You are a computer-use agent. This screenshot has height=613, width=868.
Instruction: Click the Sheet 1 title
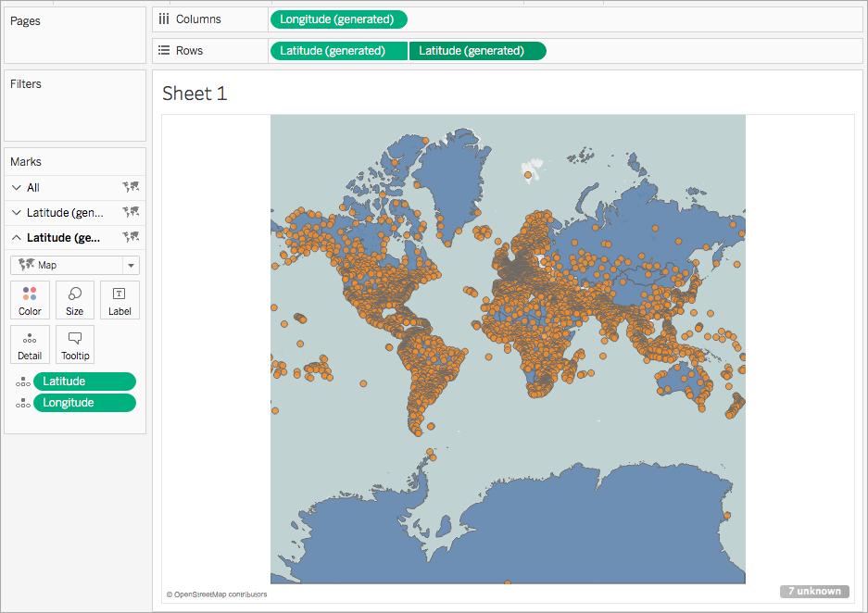(195, 94)
